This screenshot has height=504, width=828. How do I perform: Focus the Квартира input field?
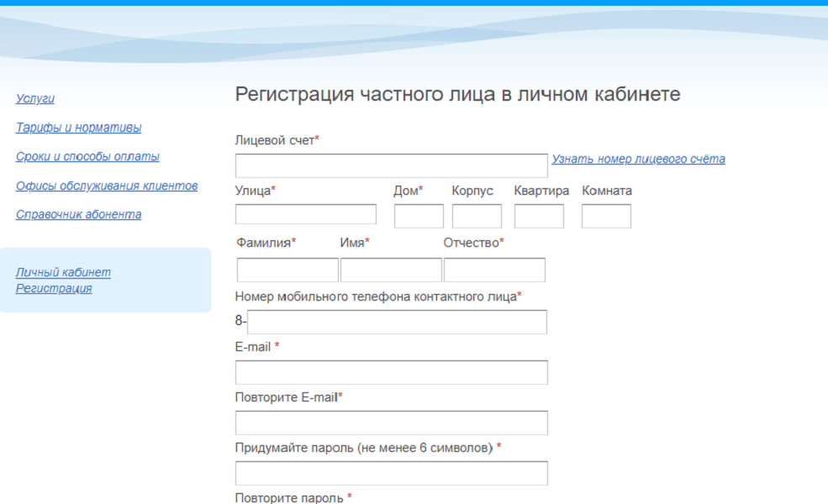(539, 217)
